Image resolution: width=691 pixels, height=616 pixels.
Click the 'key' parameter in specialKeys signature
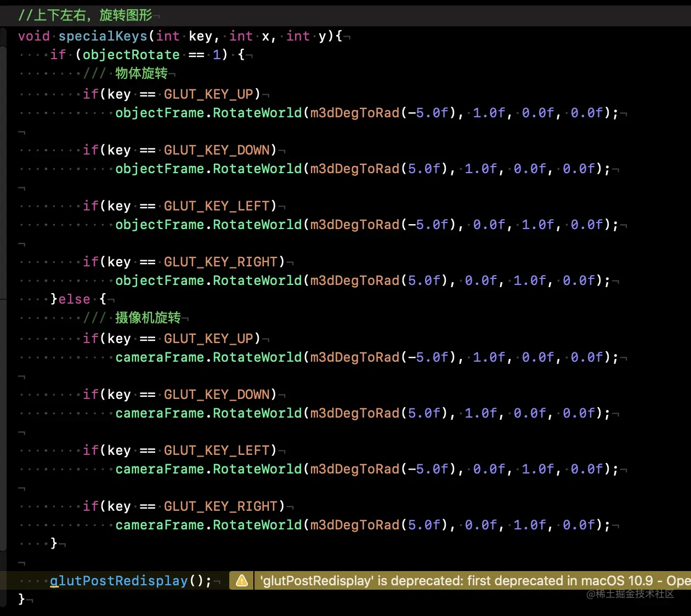pyautogui.click(x=200, y=37)
